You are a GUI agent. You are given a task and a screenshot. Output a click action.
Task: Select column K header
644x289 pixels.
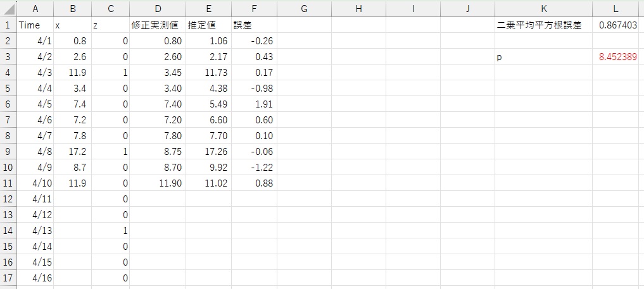[x=543, y=8]
